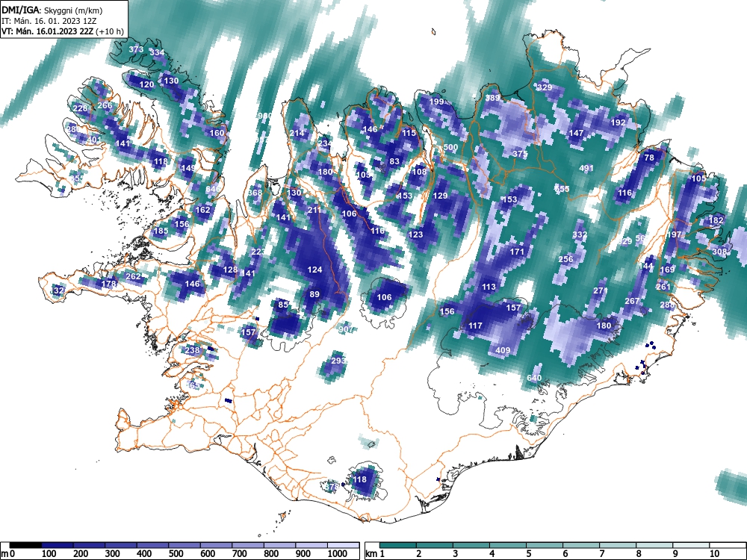Click the visibility value '83' on the map

(394, 162)
